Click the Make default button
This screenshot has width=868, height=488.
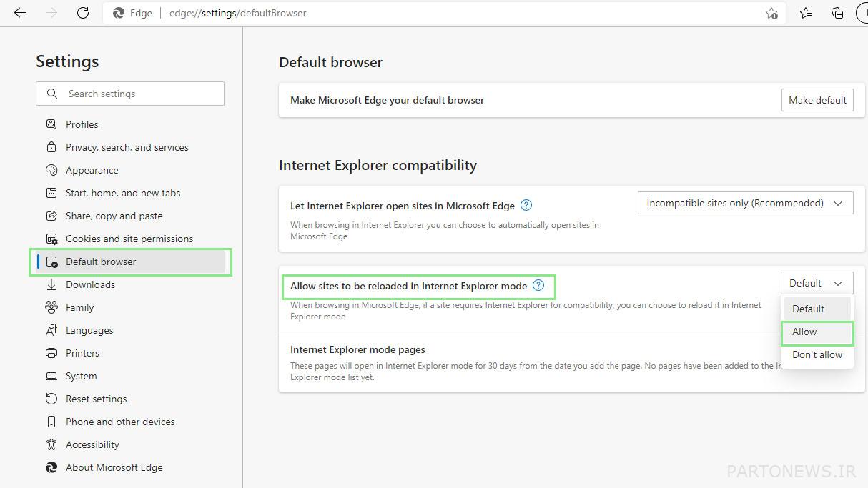(817, 101)
